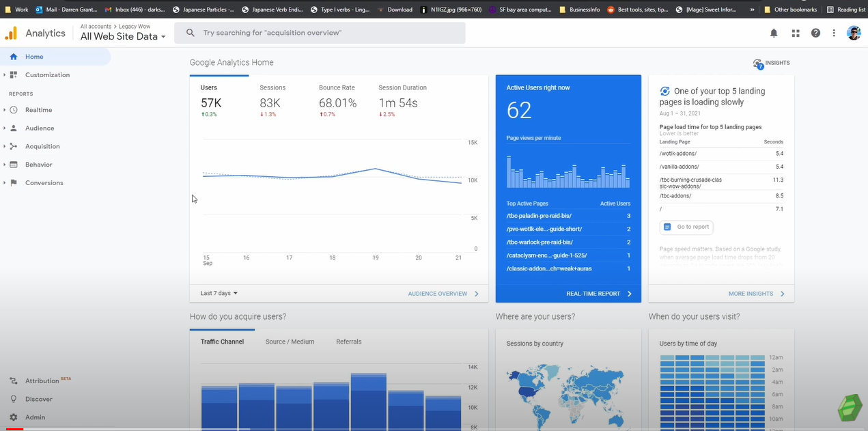Click the Go to report button
The width and height of the screenshot is (868, 431).
tap(686, 227)
